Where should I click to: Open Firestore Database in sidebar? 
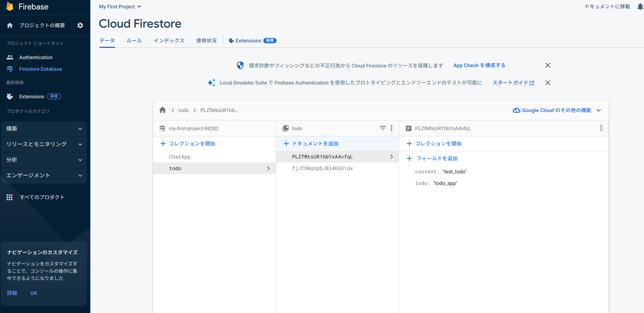[x=41, y=69]
